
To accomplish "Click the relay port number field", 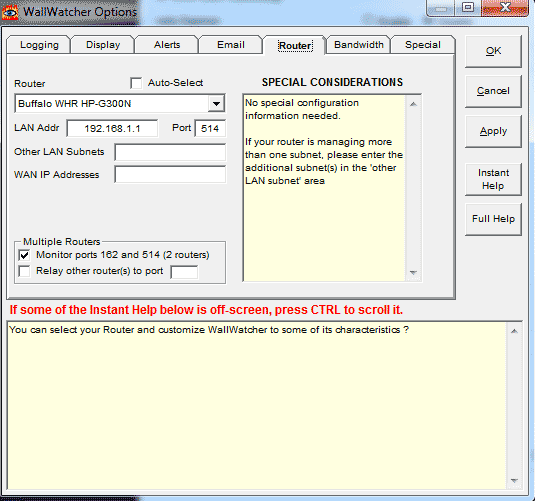I will click(184, 272).
